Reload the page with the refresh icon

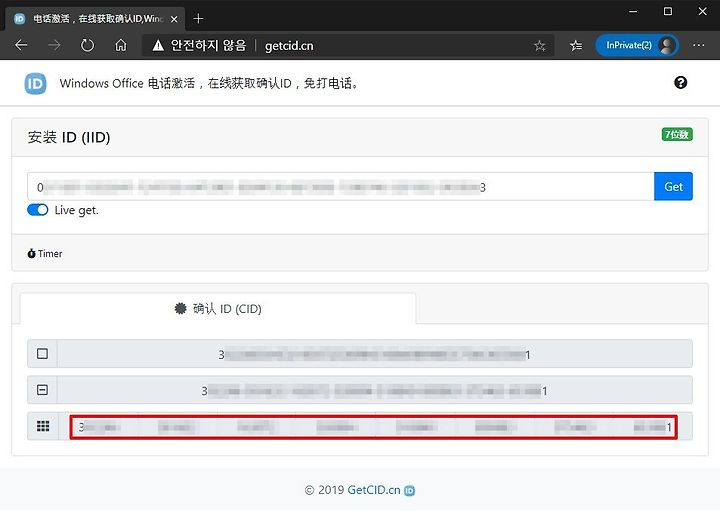pos(87,45)
